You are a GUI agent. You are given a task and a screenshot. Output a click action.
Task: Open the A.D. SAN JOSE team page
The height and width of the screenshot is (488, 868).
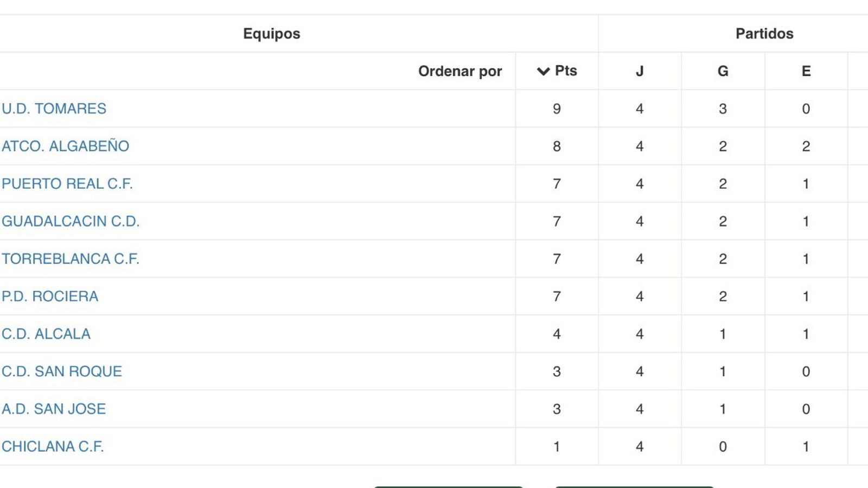click(54, 409)
